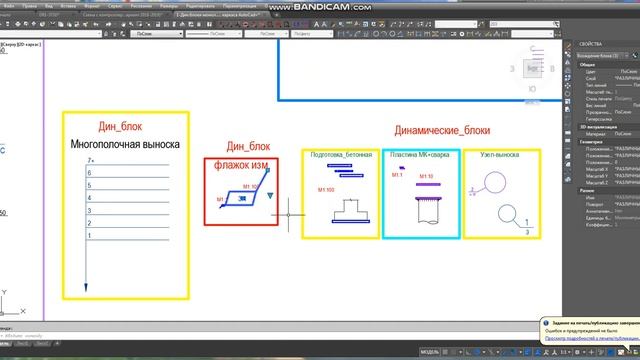Viewport: 640px width, 360px height.
Task: Toggle the МОДЕЛЬ space button
Action: point(429,352)
